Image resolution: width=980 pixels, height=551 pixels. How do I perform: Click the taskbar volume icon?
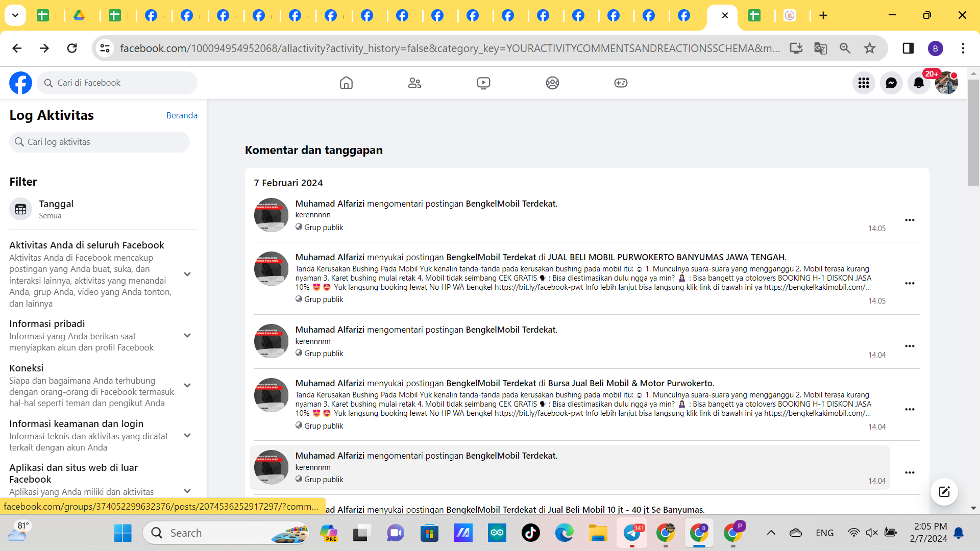click(x=871, y=533)
